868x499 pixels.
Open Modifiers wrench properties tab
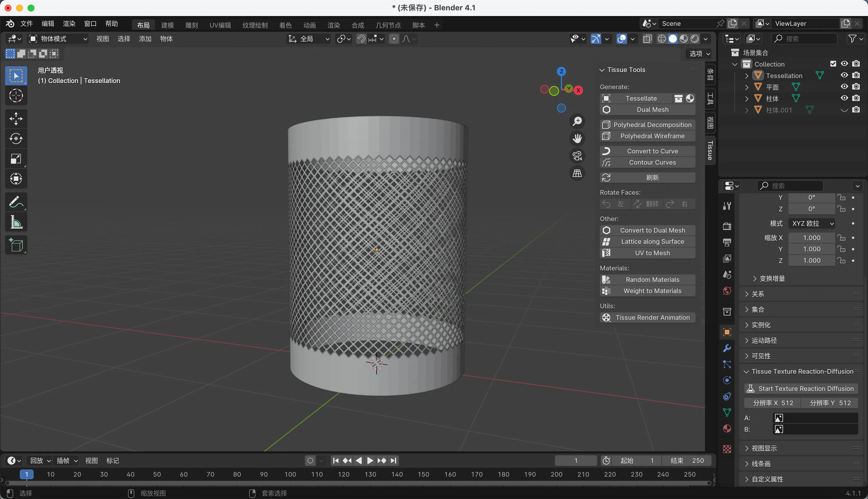coord(727,348)
